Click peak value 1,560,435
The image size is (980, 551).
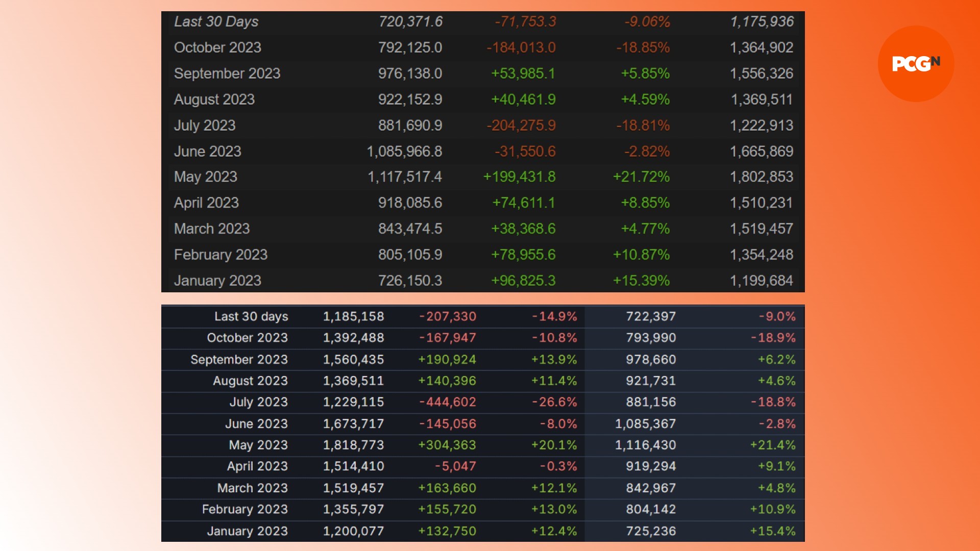[x=354, y=360]
